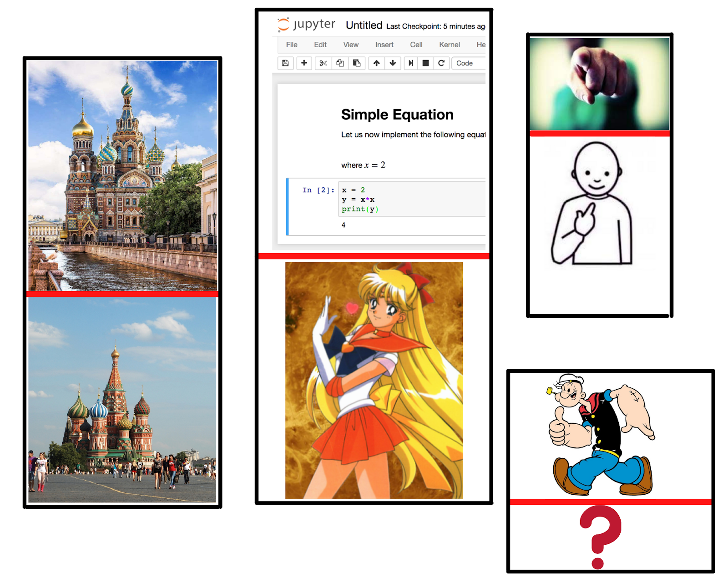The height and width of the screenshot is (582, 728).
Task: Cut the selected cell using the scissors icon
Action: (x=323, y=63)
